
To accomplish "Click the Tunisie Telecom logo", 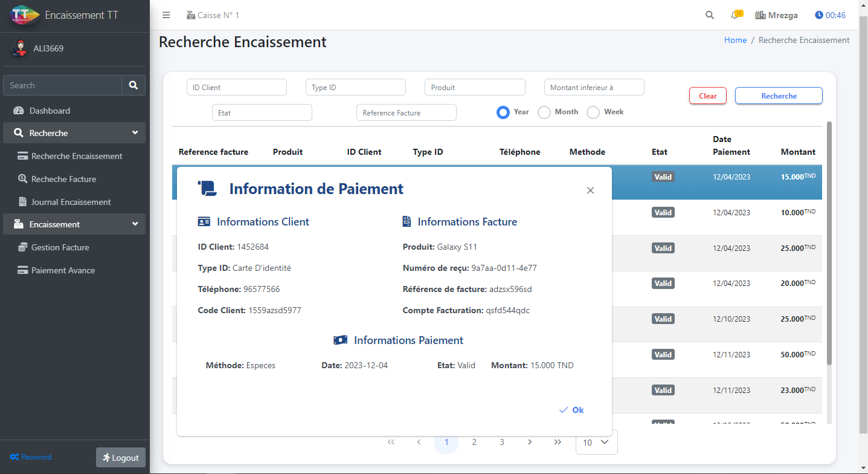I will 25,15.
